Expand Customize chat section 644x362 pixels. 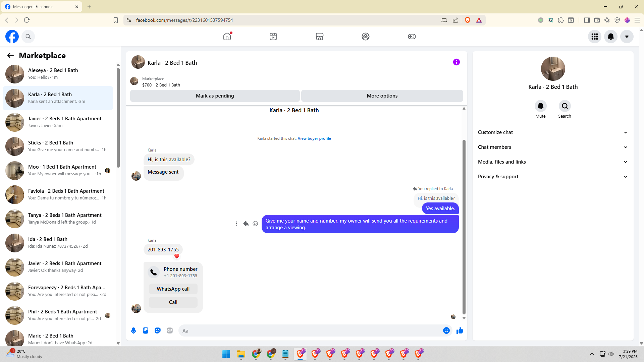coord(553,132)
